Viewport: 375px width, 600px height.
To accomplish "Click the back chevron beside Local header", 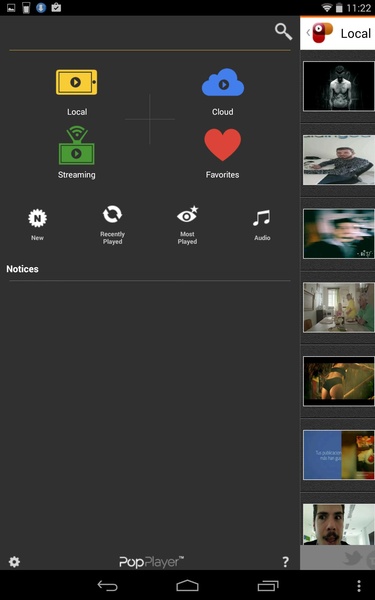I will coord(308,33).
